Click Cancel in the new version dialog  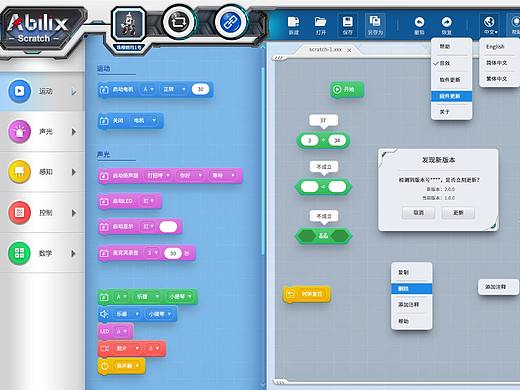(418, 213)
